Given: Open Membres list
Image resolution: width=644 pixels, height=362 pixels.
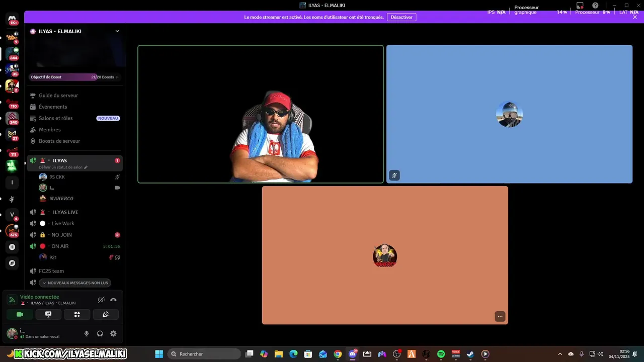Looking at the screenshot, I should (74, 130).
